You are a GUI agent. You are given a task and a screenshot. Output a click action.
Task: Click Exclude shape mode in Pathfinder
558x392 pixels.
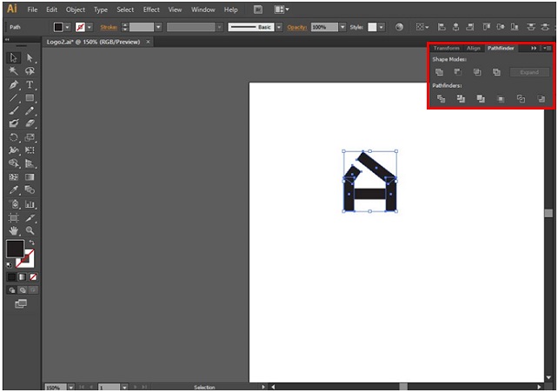[x=496, y=72]
